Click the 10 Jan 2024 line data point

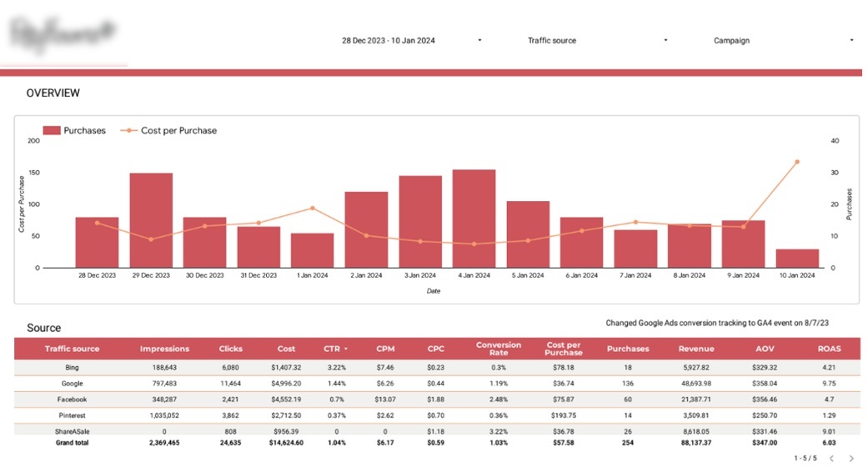point(797,162)
